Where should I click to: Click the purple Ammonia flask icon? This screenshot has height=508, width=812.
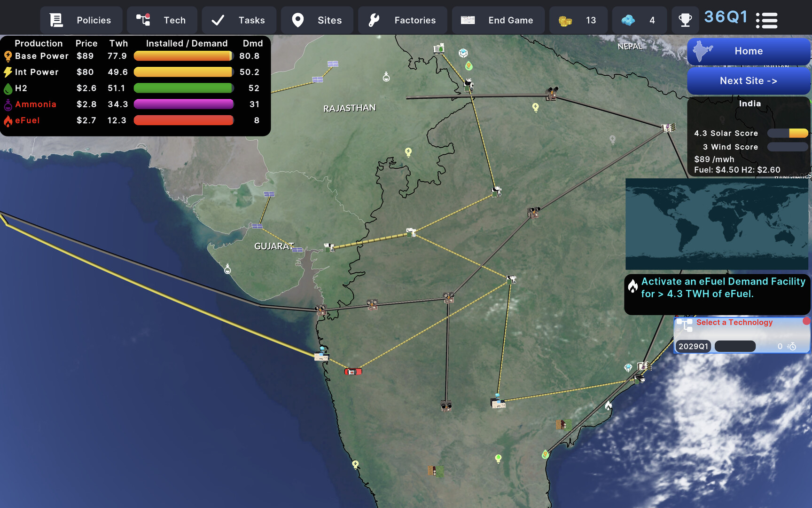pyautogui.click(x=8, y=104)
